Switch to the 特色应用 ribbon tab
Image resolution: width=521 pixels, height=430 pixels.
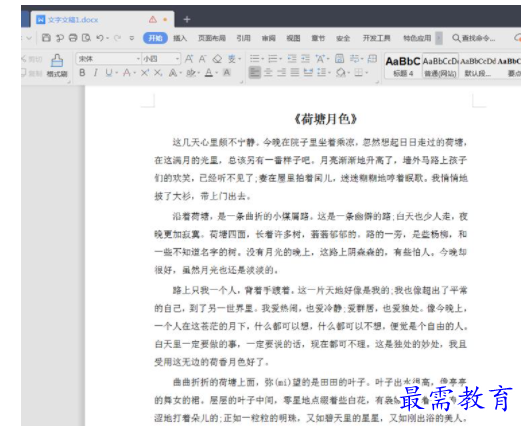[417, 38]
